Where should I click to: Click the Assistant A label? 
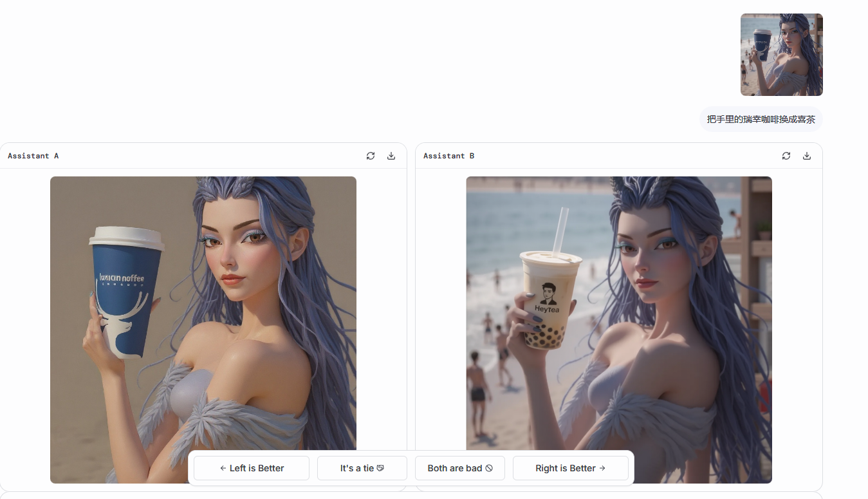(33, 156)
